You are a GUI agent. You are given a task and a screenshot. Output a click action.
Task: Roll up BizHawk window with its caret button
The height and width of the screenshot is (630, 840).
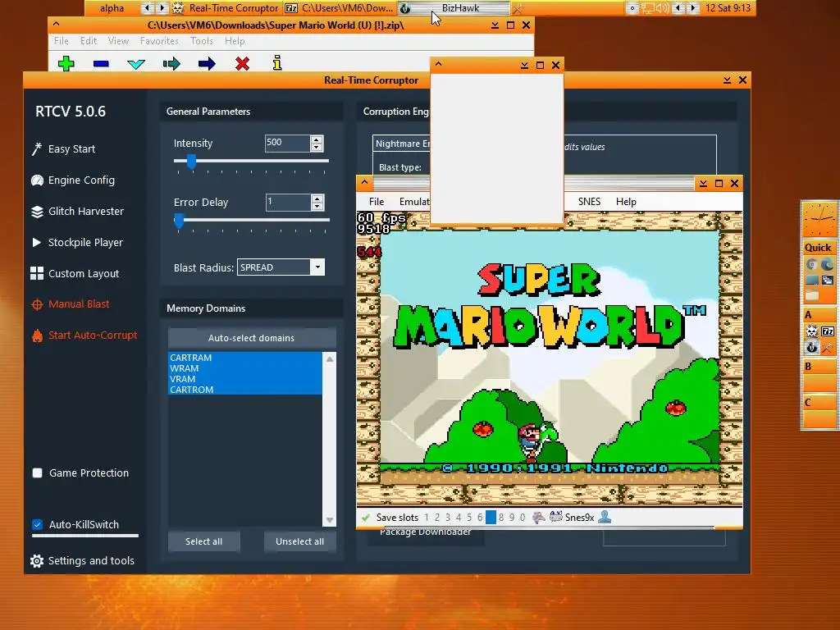[x=365, y=183]
